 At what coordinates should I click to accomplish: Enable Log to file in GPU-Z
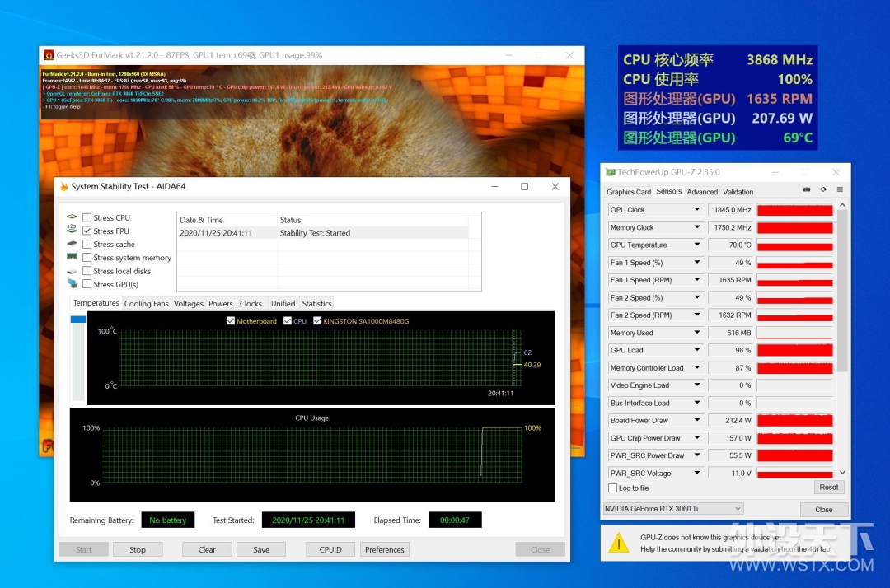612,488
